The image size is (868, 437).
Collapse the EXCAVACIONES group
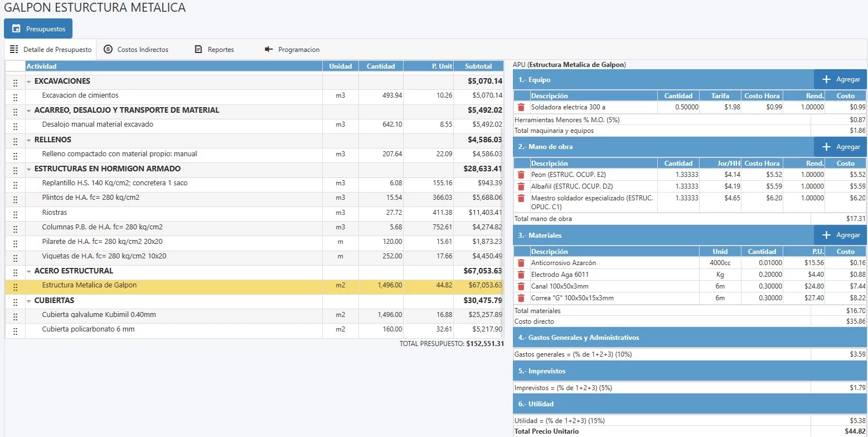29,81
